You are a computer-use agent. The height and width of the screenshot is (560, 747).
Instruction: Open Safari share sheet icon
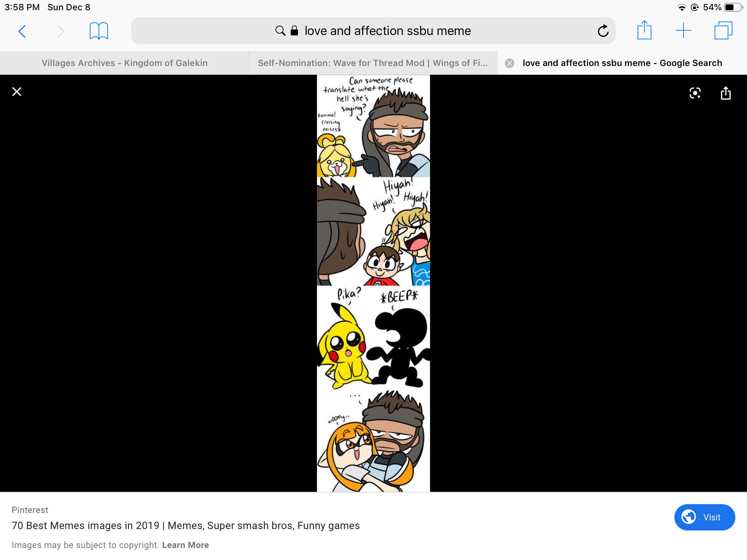[645, 30]
